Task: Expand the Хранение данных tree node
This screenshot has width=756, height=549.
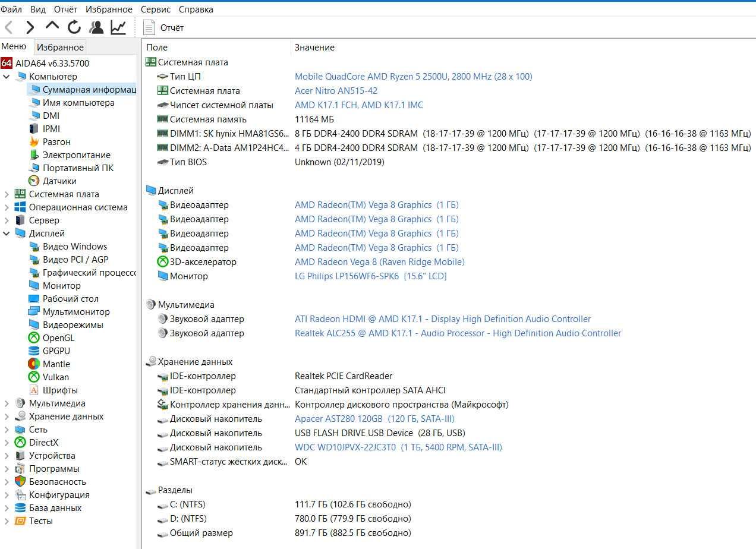Action: tap(7, 417)
